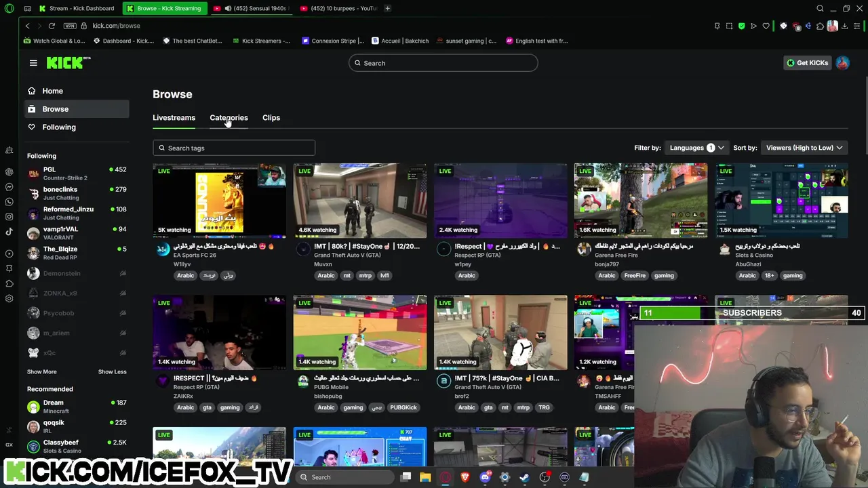
Task: Open browser downloads icon
Action: 844,26
